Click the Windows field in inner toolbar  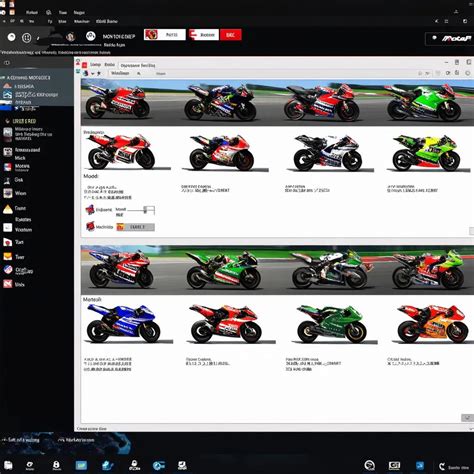pos(120,73)
